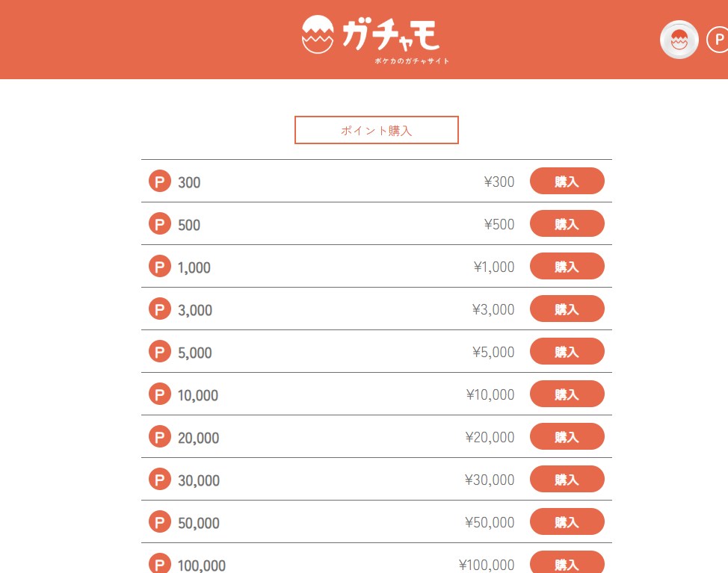Click the P coin icon beside 5,000
The image size is (728, 573).
pyautogui.click(x=160, y=352)
